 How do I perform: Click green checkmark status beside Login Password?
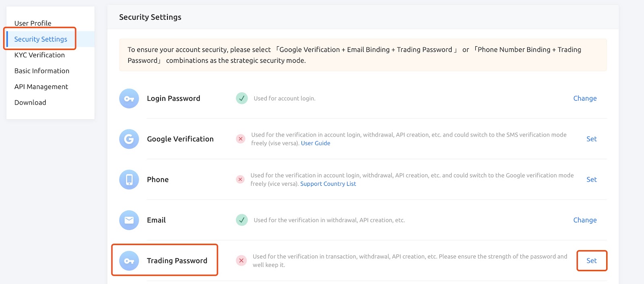pyautogui.click(x=242, y=98)
